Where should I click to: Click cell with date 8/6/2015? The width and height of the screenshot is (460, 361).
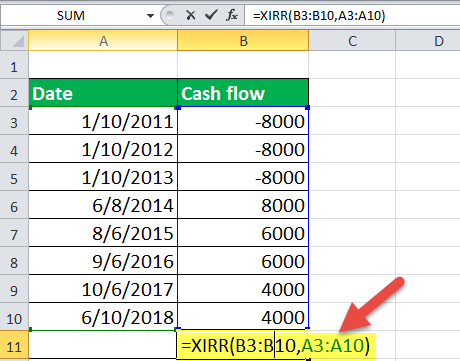(103, 233)
